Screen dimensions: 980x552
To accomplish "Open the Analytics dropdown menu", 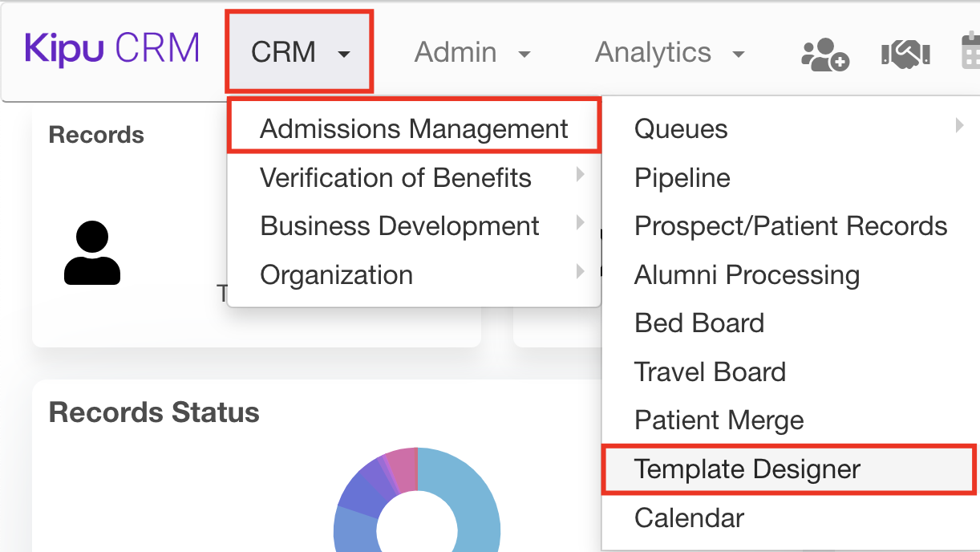I will tap(670, 53).
